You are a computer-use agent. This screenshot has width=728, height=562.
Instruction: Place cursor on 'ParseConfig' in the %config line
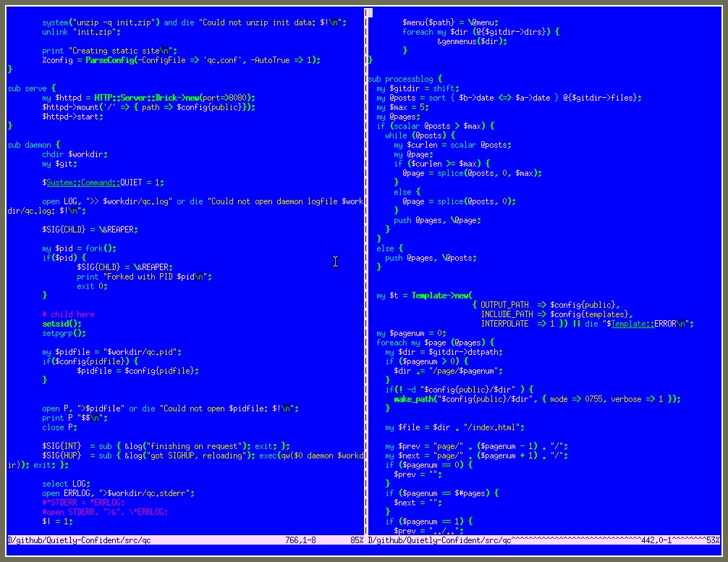point(110,60)
